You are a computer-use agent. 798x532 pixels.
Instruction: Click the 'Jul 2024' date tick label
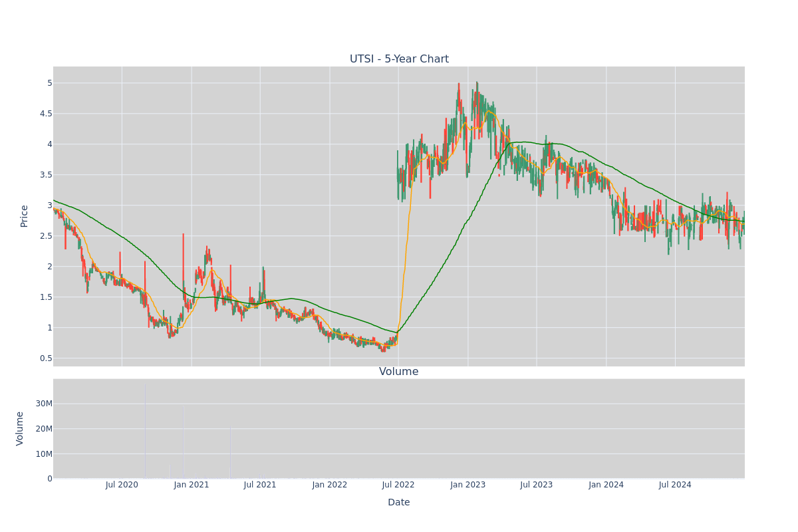(675, 485)
